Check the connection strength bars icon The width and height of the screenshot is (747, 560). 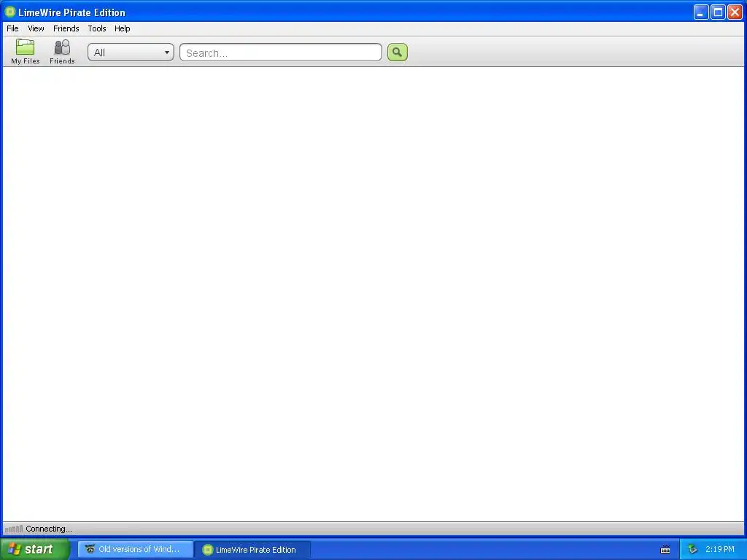tap(14, 529)
